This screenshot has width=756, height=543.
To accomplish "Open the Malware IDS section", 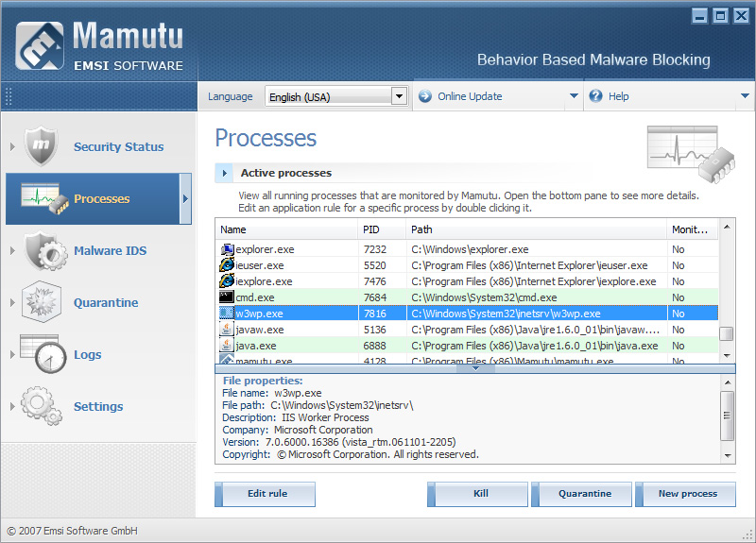I will pos(110,250).
